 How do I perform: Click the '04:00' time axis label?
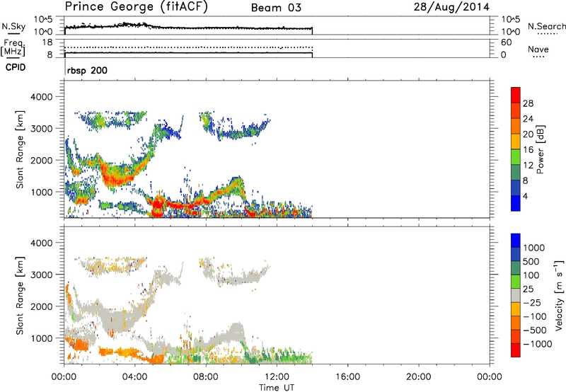click(135, 377)
